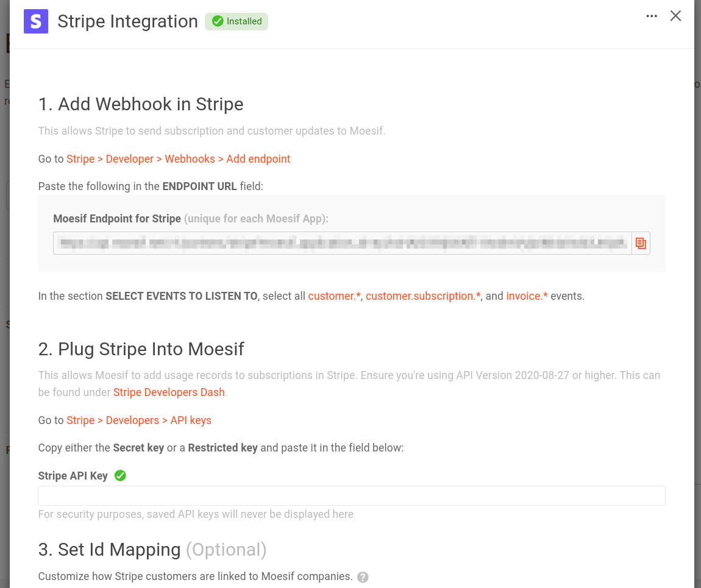Image resolution: width=701 pixels, height=588 pixels.
Task: Click the "customer.*" events link
Action: (333, 296)
